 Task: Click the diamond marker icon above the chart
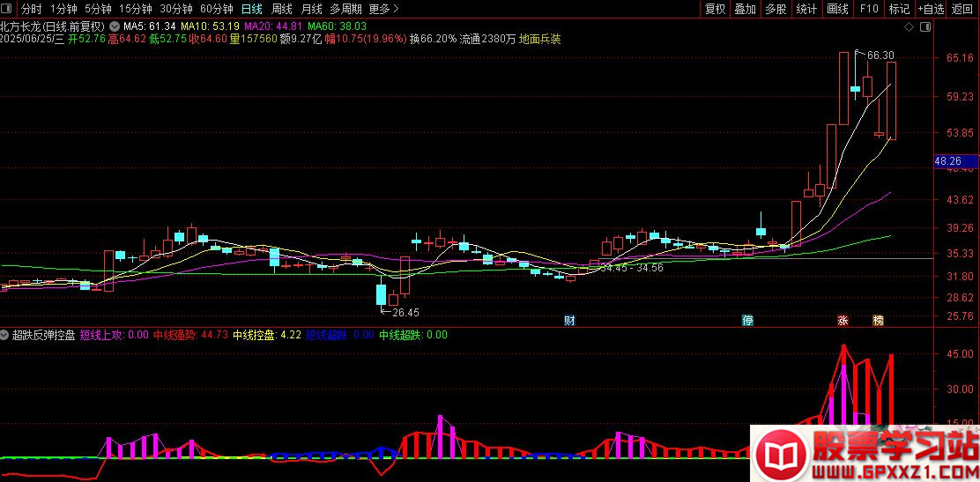[x=909, y=27]
